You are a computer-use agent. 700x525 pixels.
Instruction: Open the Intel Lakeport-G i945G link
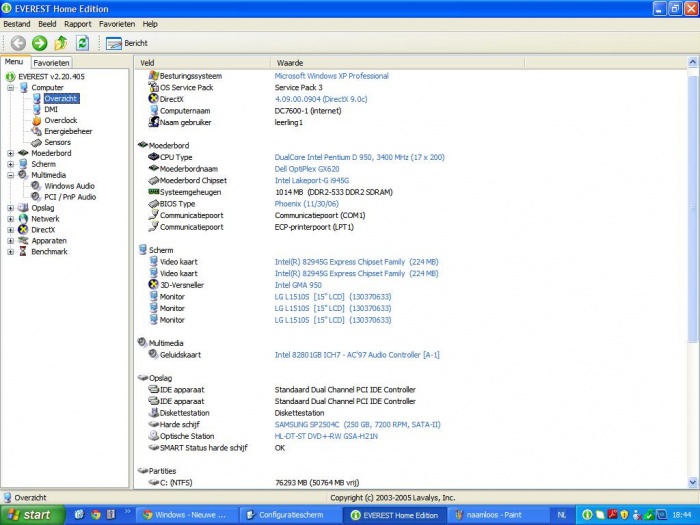[312, 180]
